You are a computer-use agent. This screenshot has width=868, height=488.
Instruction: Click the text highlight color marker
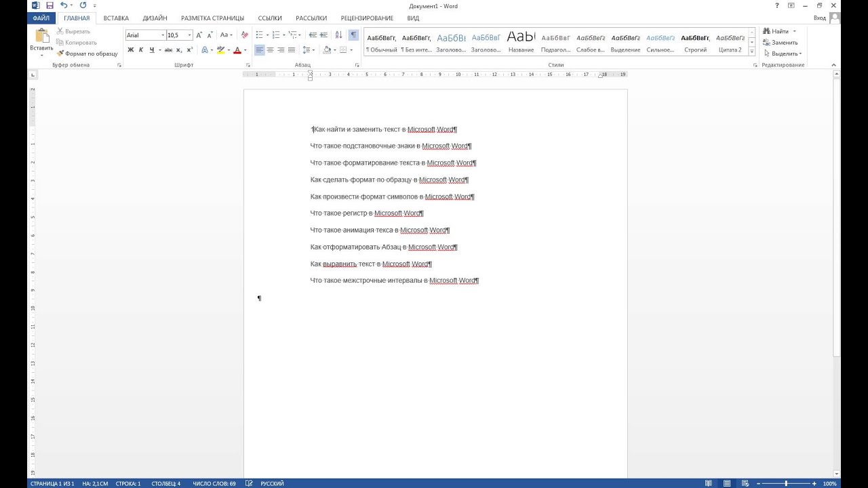pos(221,50)
